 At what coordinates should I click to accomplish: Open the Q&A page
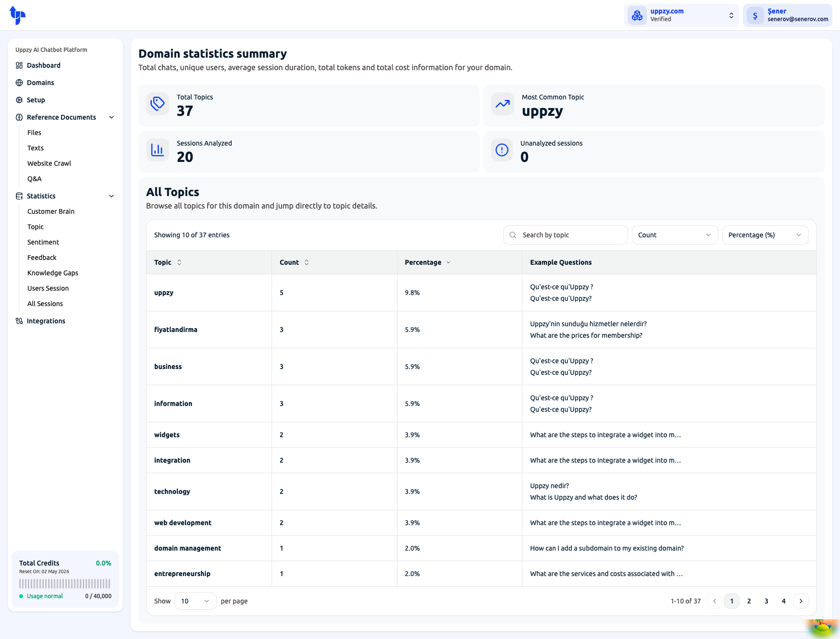(35, 179)
